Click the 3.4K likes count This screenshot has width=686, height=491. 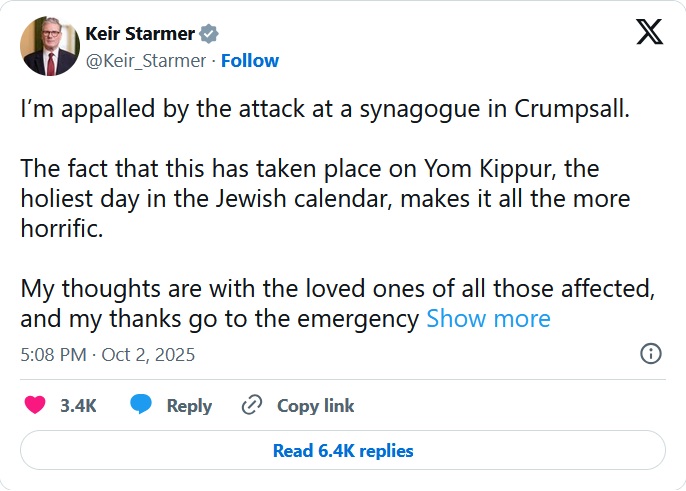tap(78, 405)
